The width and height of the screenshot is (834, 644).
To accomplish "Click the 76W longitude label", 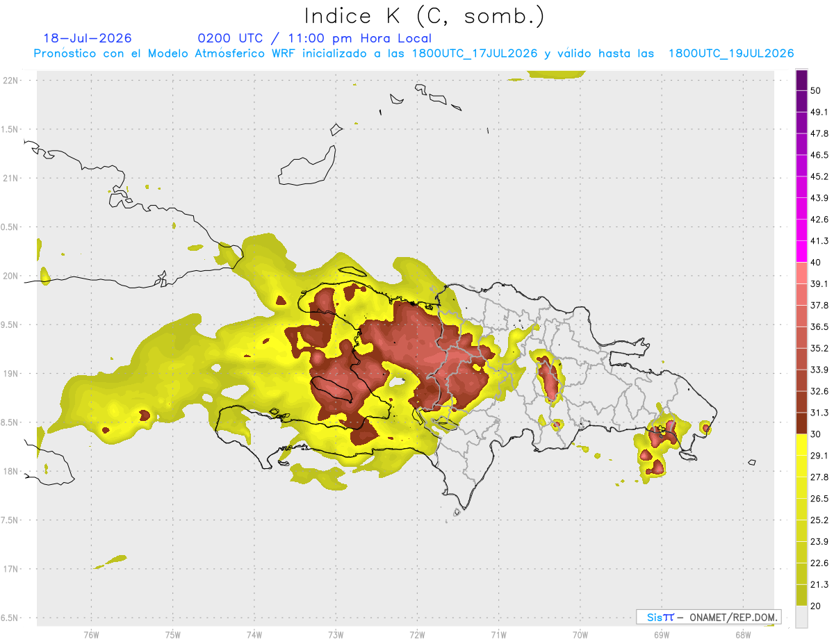I will [91, 634].
